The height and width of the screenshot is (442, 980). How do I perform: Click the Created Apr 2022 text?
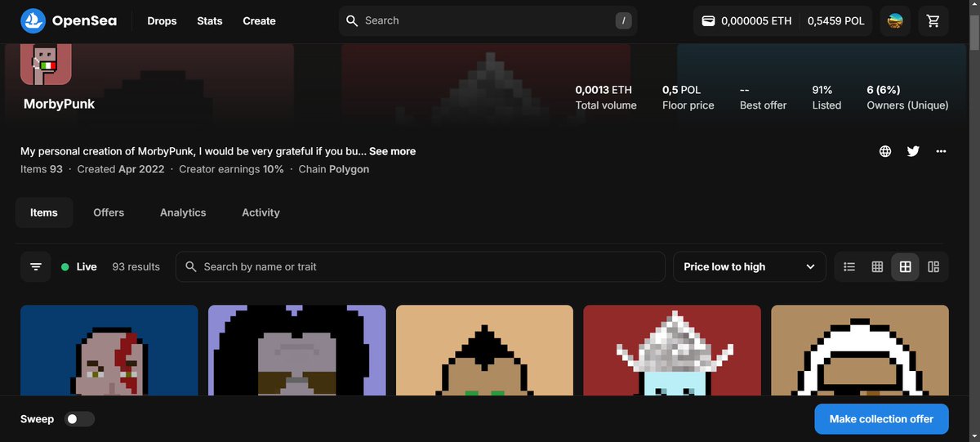[x=121, y=169]
